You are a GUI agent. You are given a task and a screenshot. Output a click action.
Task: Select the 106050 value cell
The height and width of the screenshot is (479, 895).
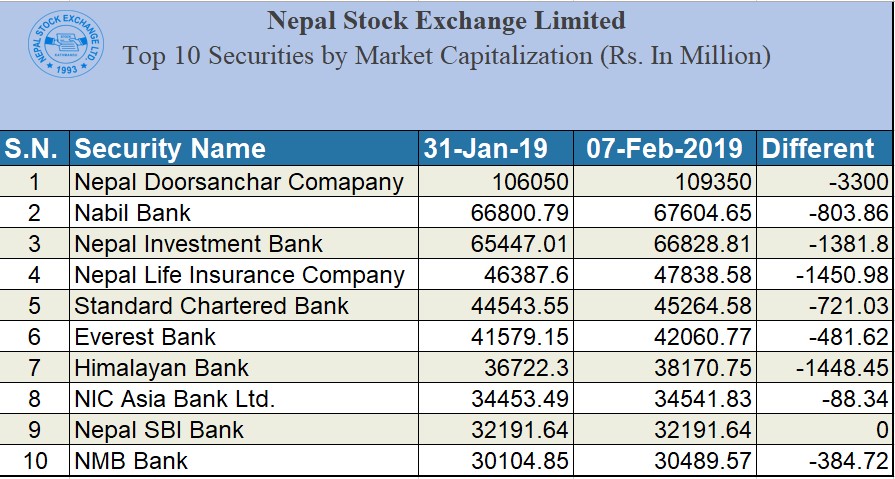coord(496,182)
